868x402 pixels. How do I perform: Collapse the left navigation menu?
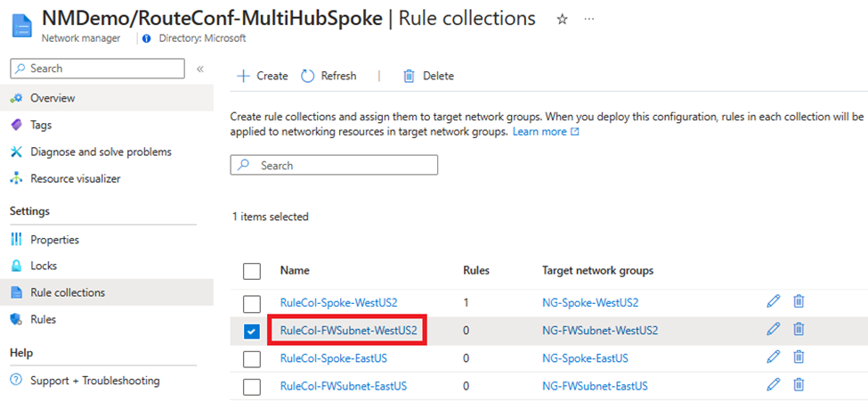(x=200, y=69)
